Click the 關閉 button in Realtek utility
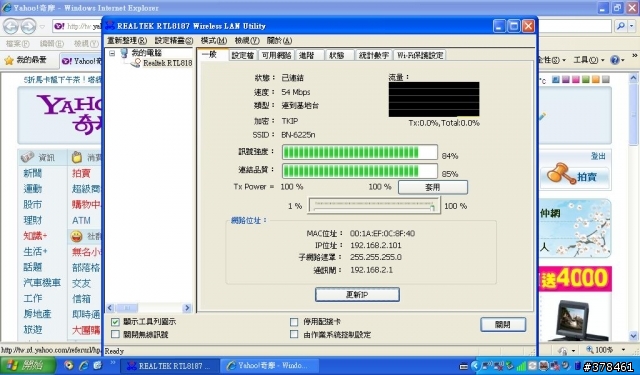 pos(503,324)
